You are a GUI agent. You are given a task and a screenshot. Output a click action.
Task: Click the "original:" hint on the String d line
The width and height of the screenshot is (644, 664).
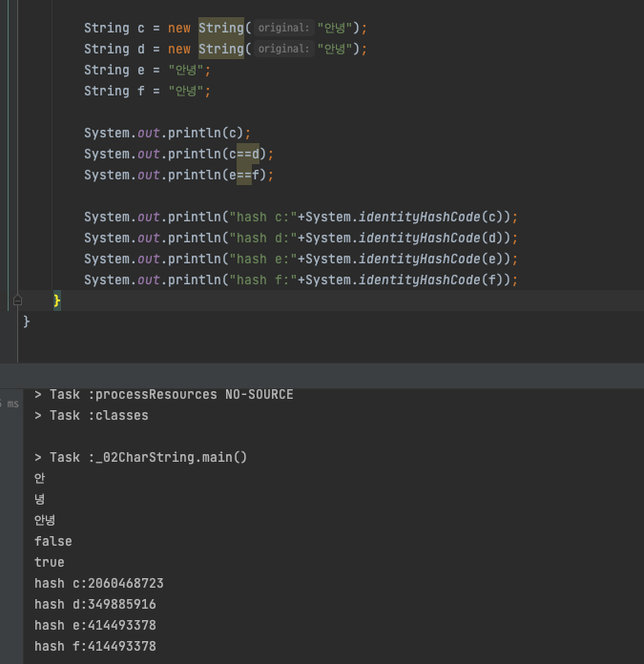click(283, 49)
